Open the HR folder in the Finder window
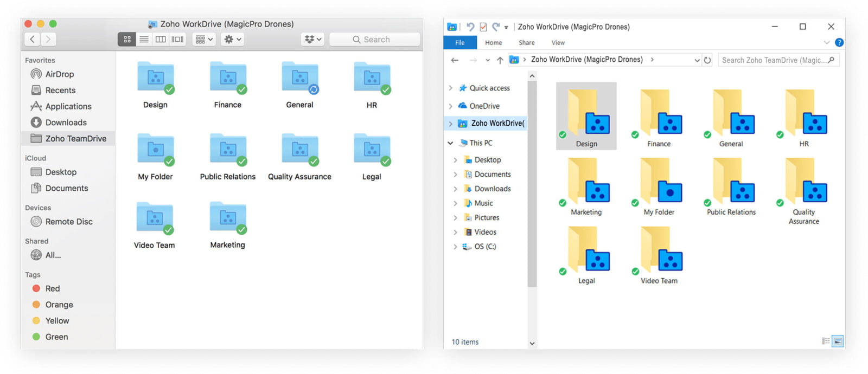This screenshot has width=868, height=374. [372, 78]
